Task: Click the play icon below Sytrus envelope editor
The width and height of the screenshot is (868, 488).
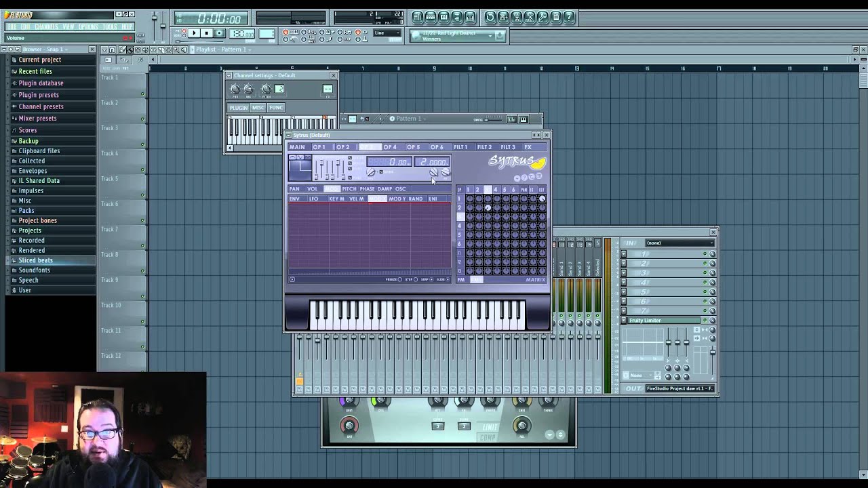Action: point(292,279)
